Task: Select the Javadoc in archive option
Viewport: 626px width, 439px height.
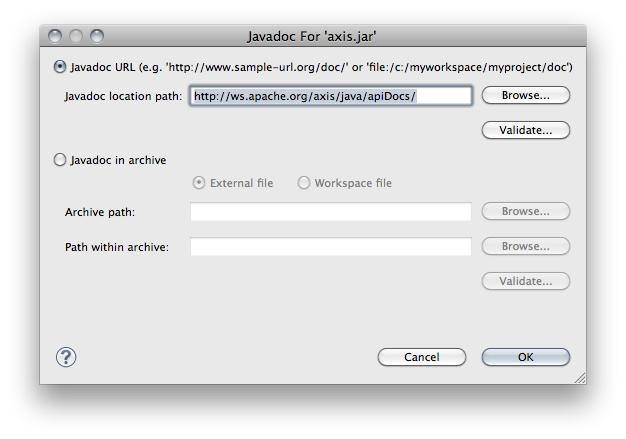Action: point(60,160)
